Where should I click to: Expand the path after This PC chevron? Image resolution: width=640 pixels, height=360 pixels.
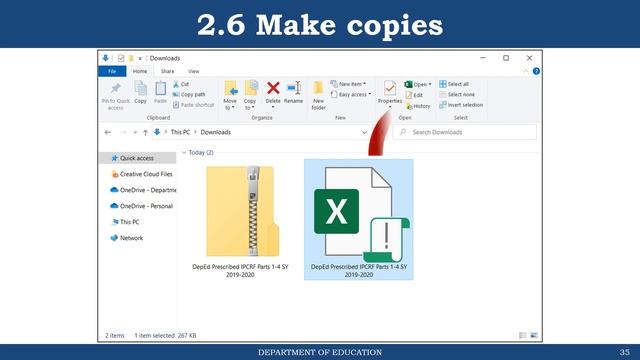196,132
